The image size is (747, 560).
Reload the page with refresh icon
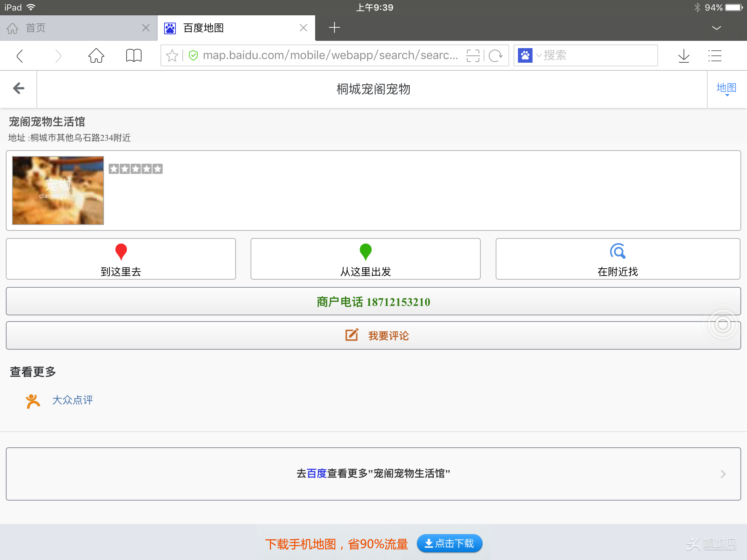pos(495,55)
